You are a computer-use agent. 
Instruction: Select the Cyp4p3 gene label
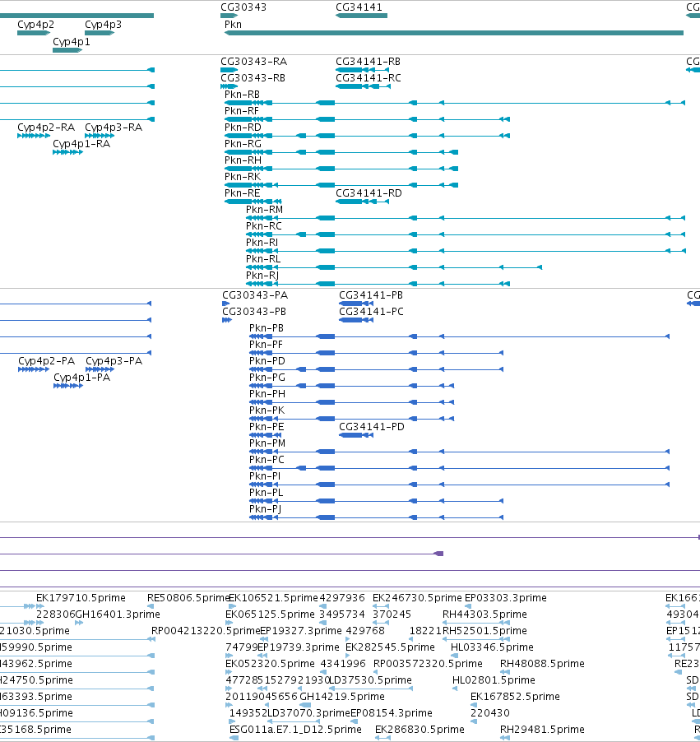click(x=103, y=25)
